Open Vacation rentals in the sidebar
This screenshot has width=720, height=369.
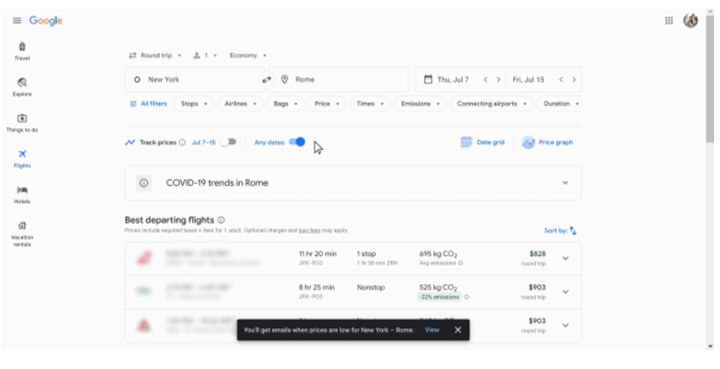(22, 234)
